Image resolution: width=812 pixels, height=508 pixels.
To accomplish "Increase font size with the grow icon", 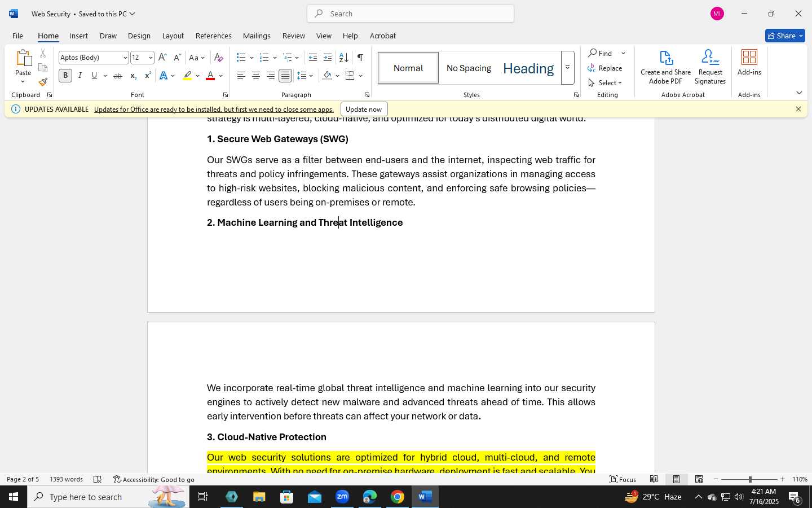I will click(162, 58).
